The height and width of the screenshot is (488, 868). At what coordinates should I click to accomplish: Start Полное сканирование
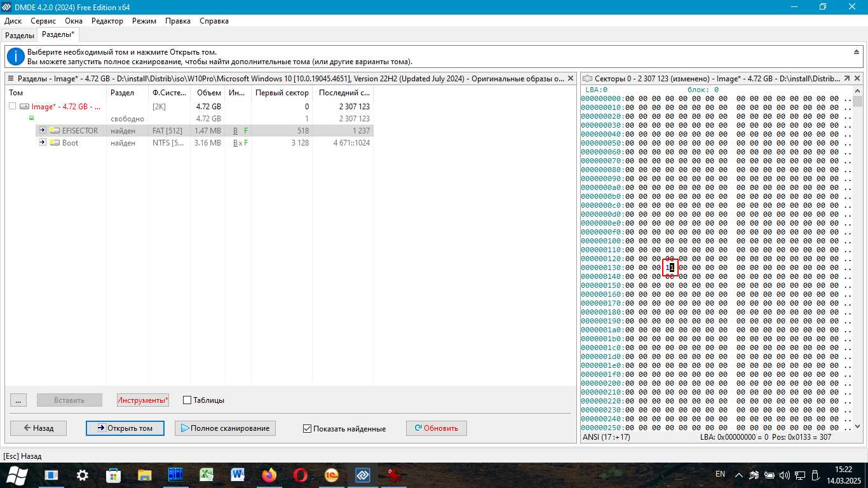click(225, 428)
